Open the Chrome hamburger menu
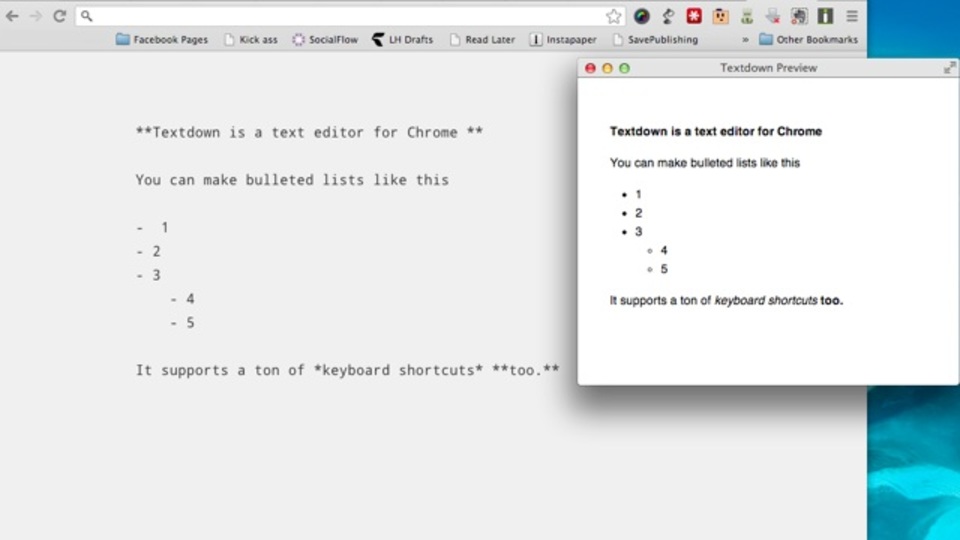 [x=852, y=17]
